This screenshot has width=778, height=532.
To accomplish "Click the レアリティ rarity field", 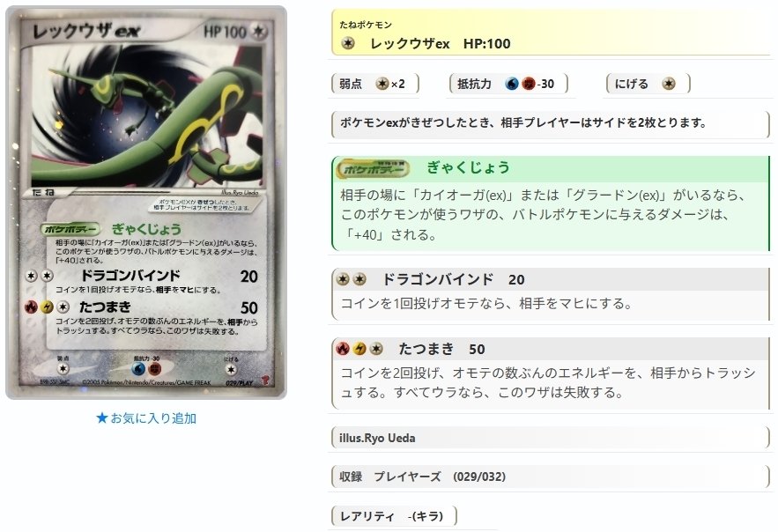I will coord(394,516).
